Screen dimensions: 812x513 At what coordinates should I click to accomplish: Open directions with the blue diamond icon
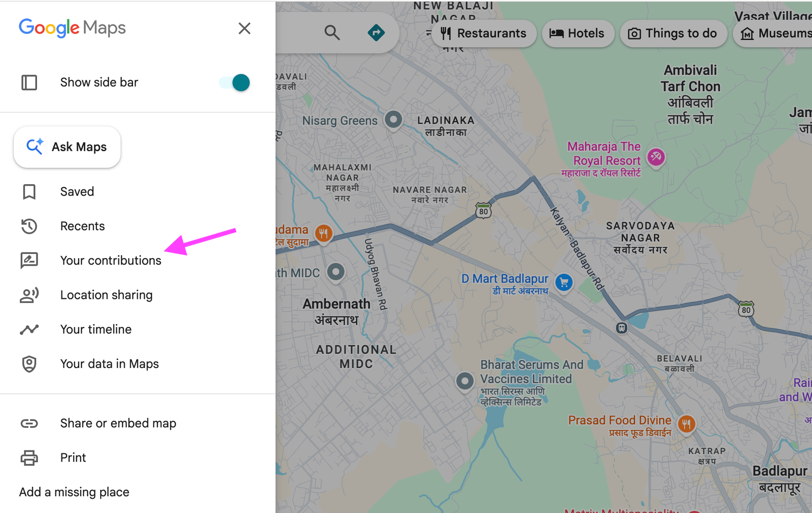point(376,32)
